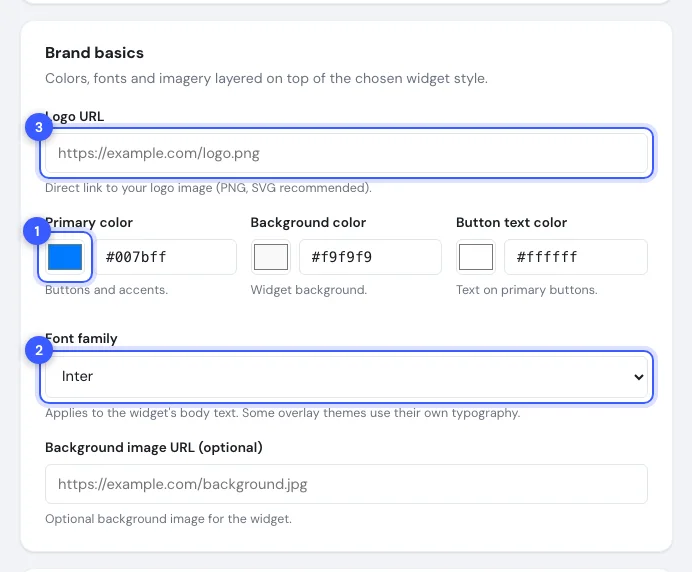Viewport: 692px width, 572px height.
Task: Edit the #f9f9f9 background hex field
Action: click(x=370, y=257)
